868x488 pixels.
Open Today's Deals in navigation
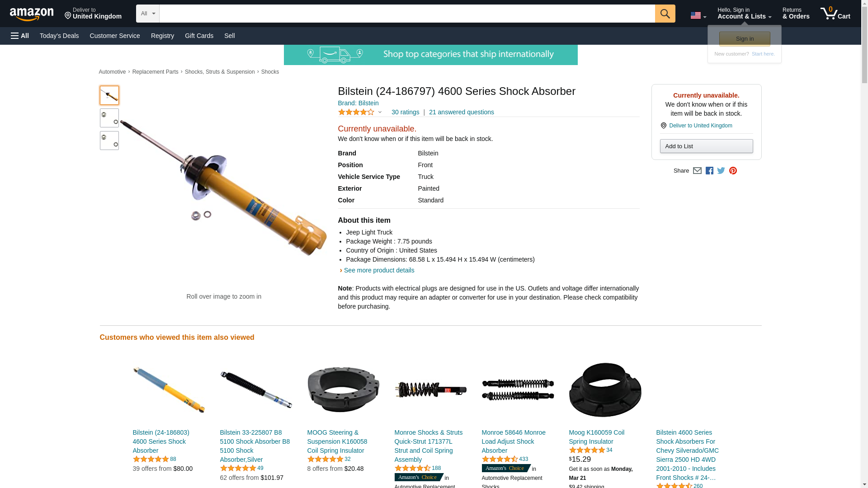tap(59, 36)
